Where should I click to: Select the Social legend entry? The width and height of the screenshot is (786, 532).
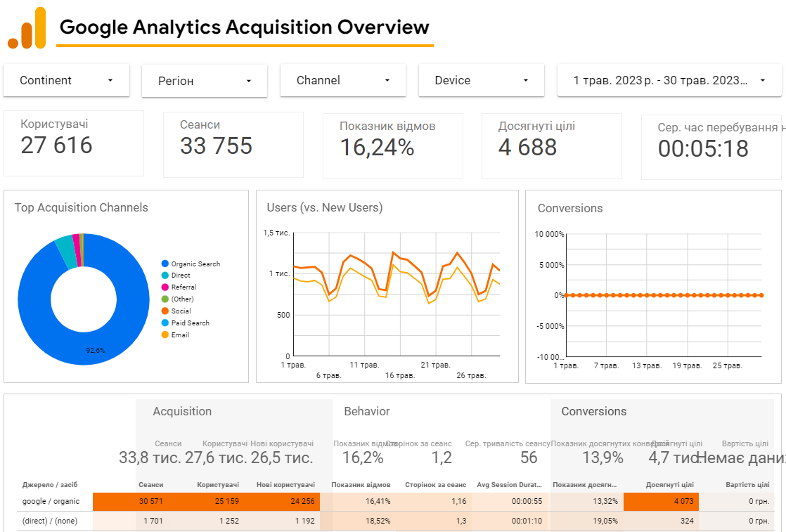pos(181,311)
